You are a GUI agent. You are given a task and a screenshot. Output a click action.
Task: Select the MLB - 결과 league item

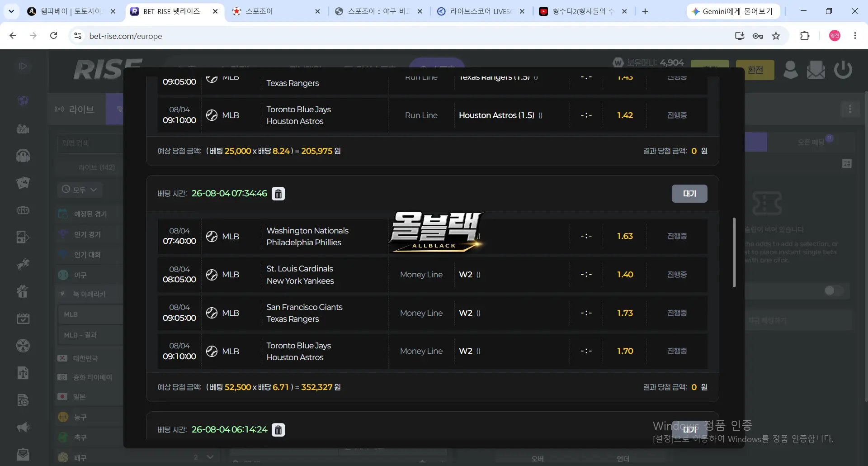point(90,335)
